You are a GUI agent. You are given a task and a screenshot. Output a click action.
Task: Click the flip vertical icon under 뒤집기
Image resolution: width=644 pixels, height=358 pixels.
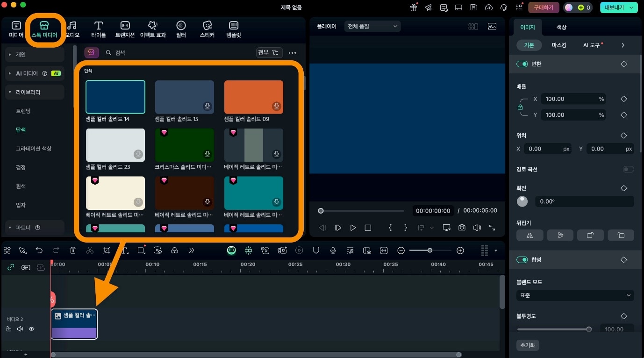(x=560, y=235)
